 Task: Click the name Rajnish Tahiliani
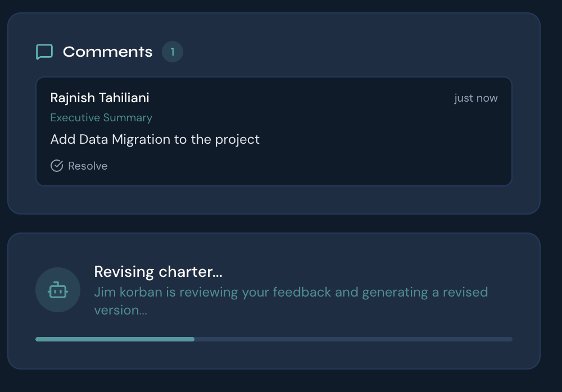pos(99,98)
